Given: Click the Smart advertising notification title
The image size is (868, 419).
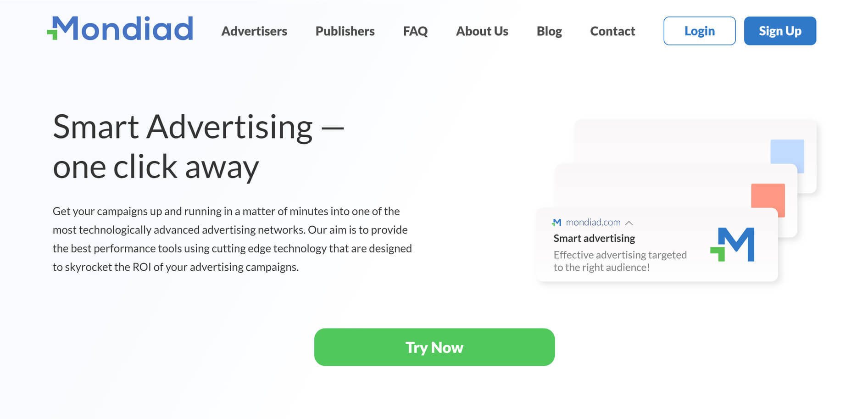Looking at the screenshot, I should click(594, 238).
